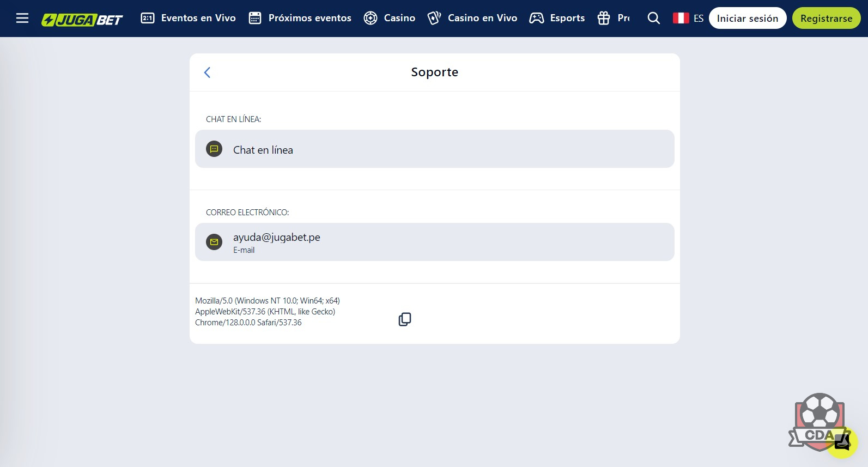Screen dimensions: 868x467
Task: Go back with the blue chevron
Action: click(207, 72)
